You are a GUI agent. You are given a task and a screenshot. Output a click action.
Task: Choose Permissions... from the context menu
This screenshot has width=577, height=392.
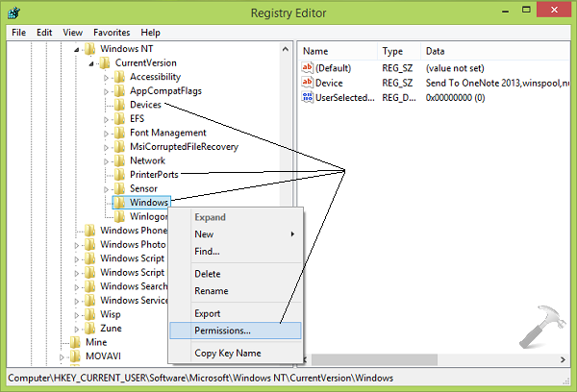pos(222,331)
